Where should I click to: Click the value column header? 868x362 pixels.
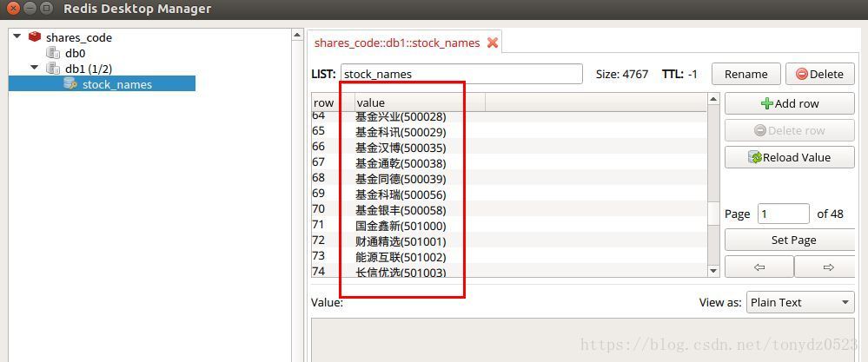pos(420,102)
